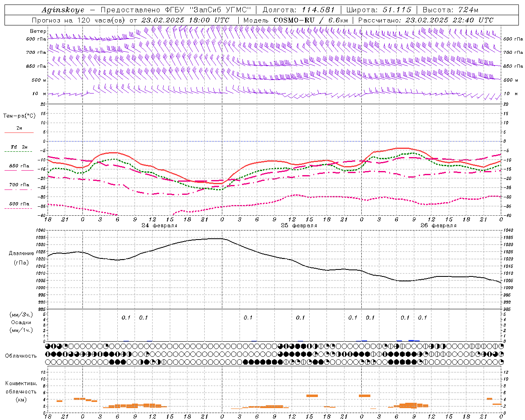Screen dimensions: 525x420
Task: Click orange convective bar at 15h on 25 февраля
Action: (312, 396)
